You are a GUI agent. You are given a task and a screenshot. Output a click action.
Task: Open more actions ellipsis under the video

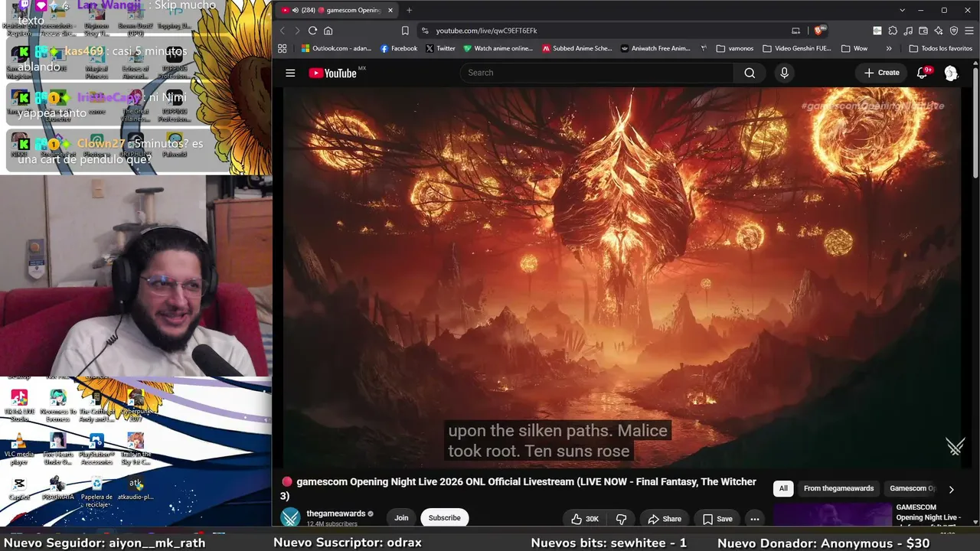coord(754,519)
